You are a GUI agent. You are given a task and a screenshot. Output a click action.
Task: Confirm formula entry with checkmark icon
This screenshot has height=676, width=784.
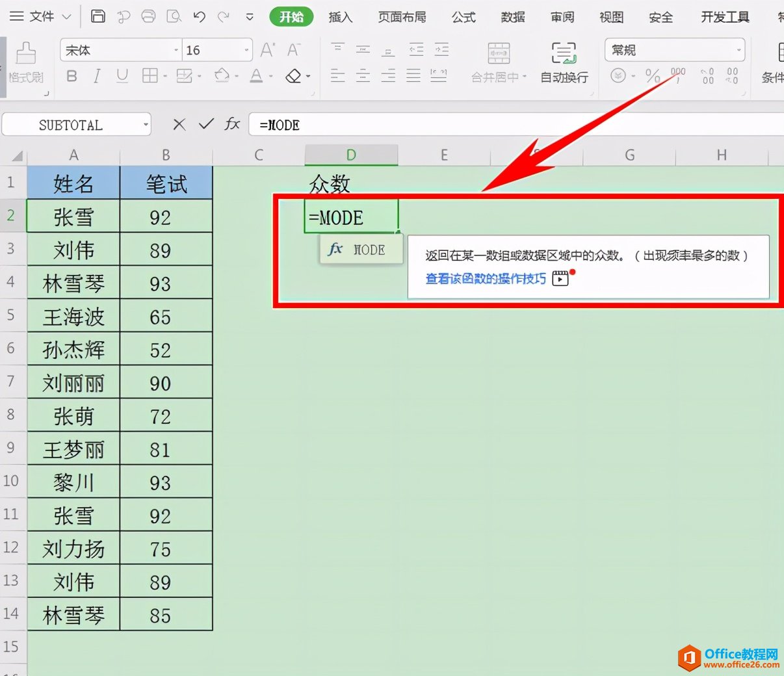[x=206, y=124]
